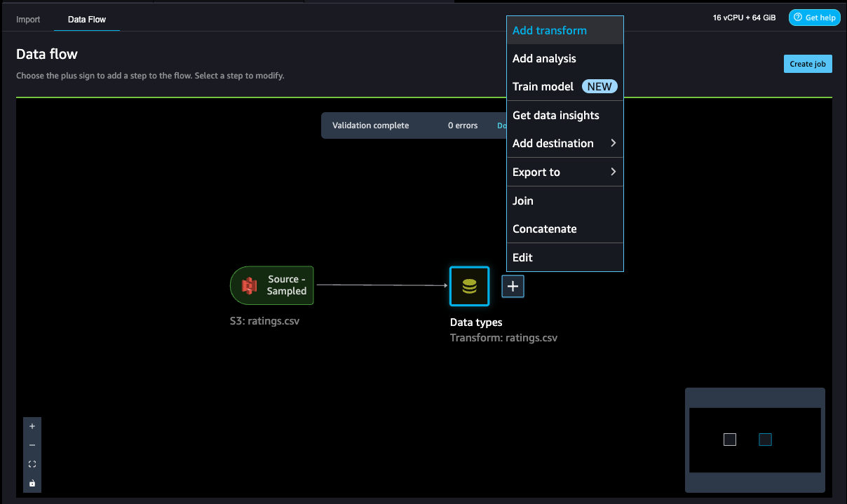Click the NEW badge beside Train model
The image size is (847, 504).
pos(599,87)
